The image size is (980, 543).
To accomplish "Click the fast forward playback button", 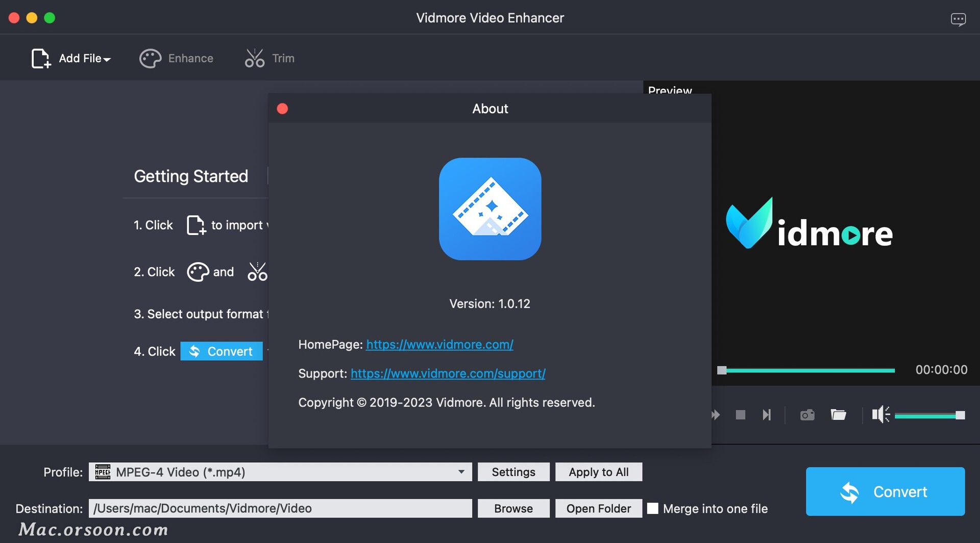I will pos(716,415).
